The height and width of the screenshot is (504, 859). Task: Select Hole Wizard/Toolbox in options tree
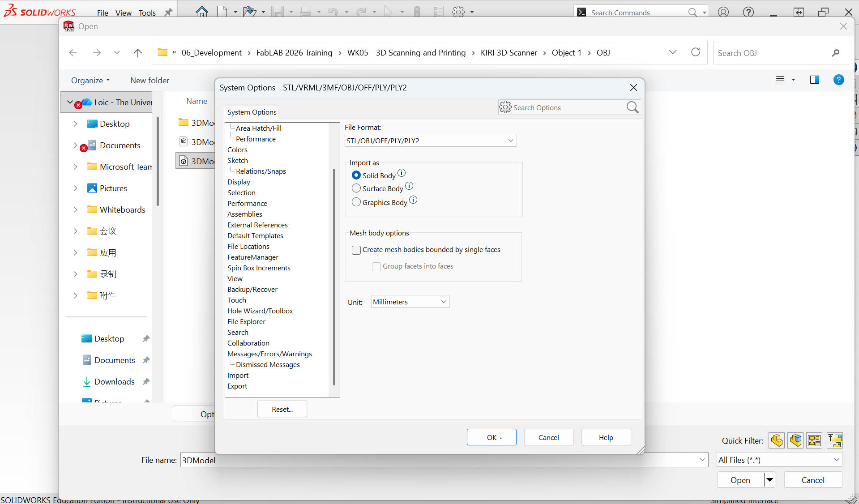click(260, 311)
